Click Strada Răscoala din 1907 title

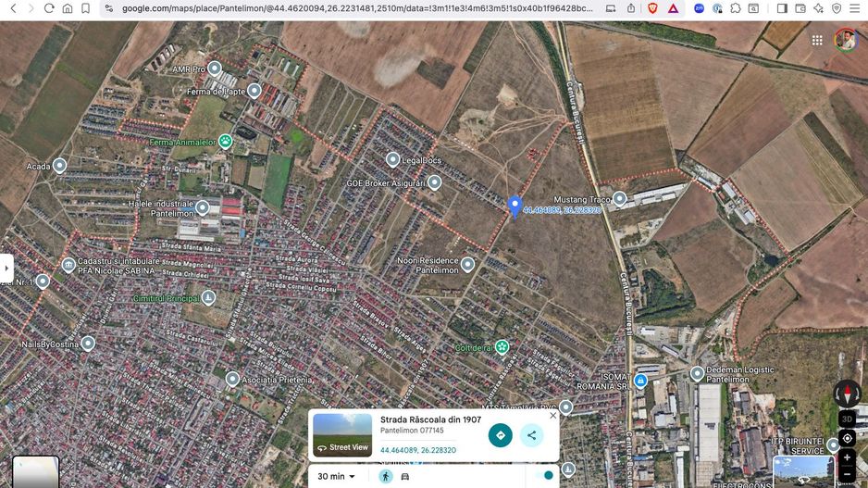430,419
